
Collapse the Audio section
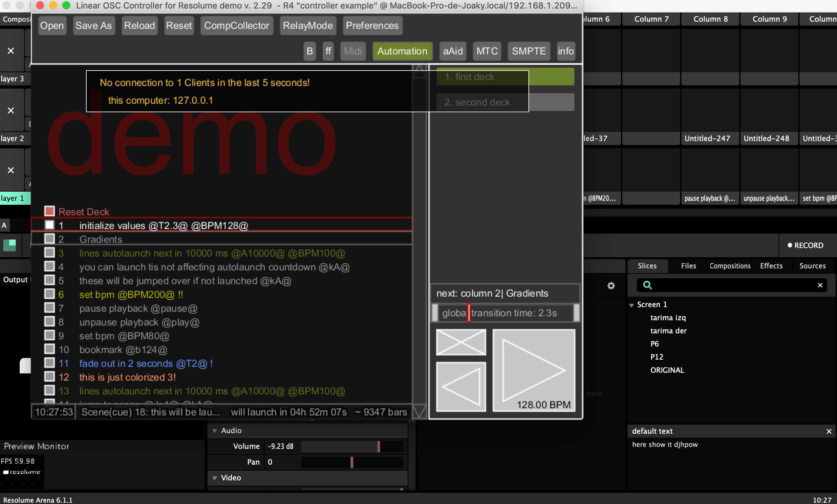pos(215,430)
